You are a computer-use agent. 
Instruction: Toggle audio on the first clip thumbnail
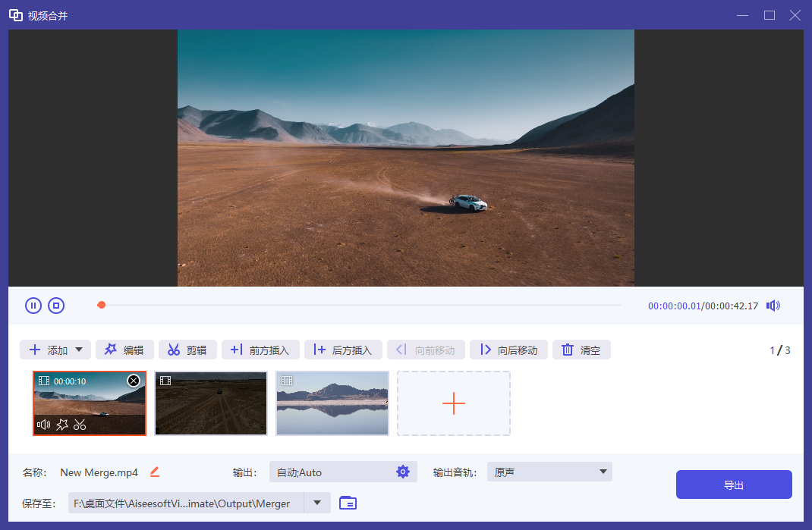(x=44, y=425)
